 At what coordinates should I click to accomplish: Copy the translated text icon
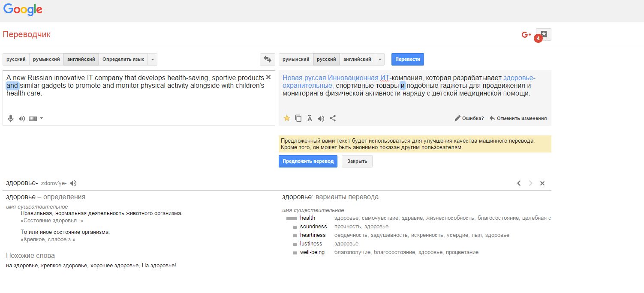[x=298, y=118]
